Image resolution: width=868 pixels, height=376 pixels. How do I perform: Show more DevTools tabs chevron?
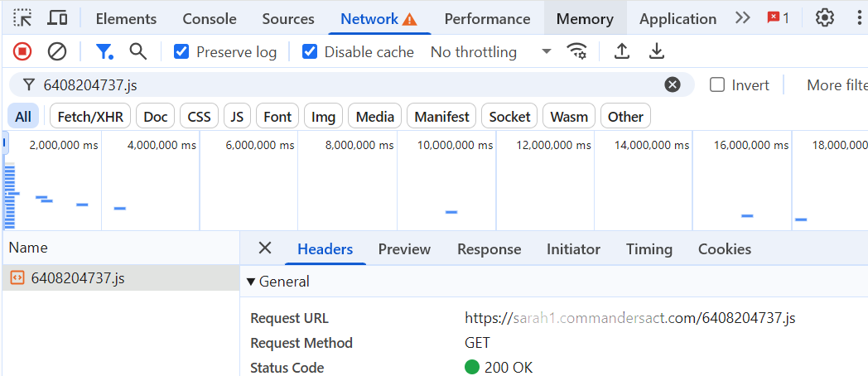click(742, 17)
